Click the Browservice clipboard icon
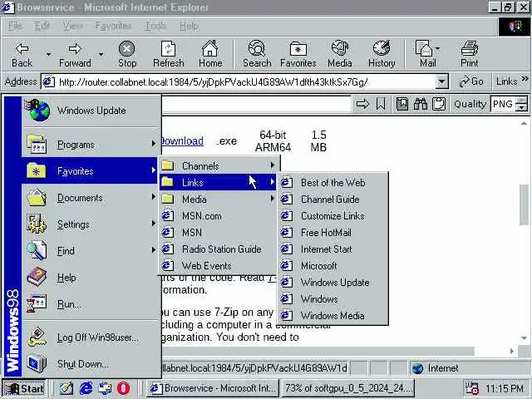Viewport: 532px width, 399px height. 439,104
